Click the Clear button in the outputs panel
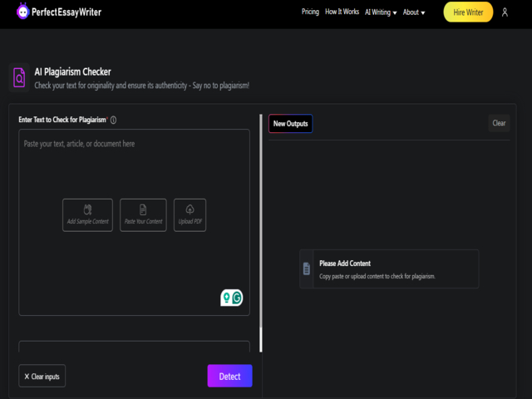This screenshot has width=532, height=399. (499, 123)
